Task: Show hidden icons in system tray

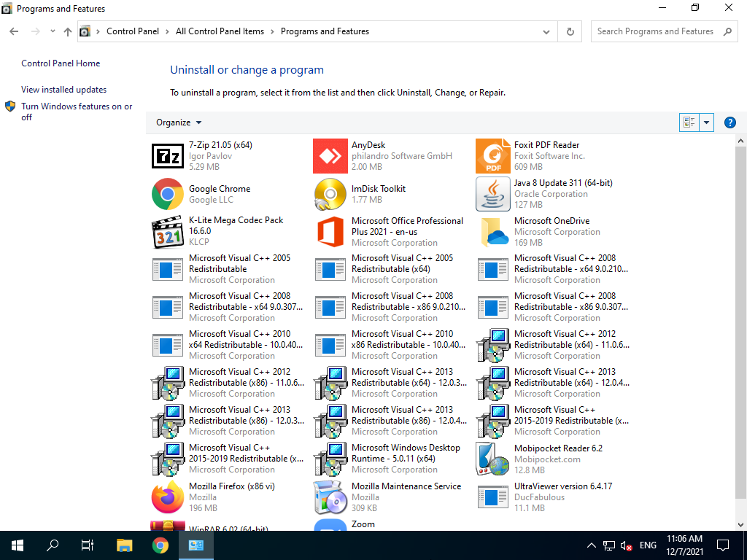Action: pos(591,545)
